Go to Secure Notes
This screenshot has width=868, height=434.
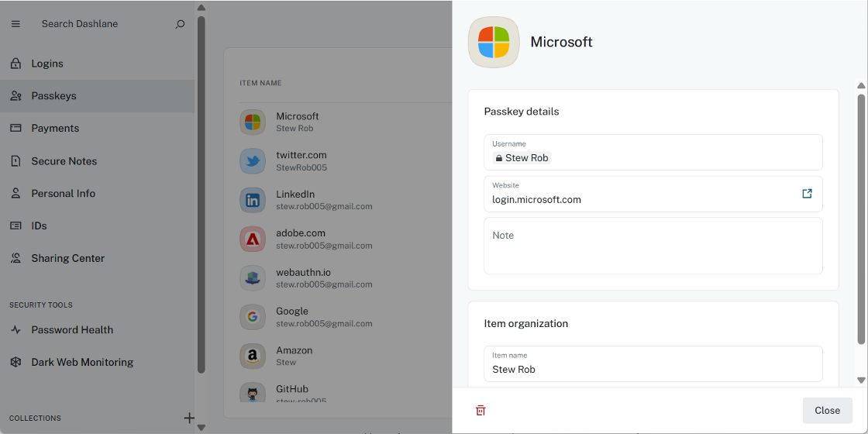(64, 161)
